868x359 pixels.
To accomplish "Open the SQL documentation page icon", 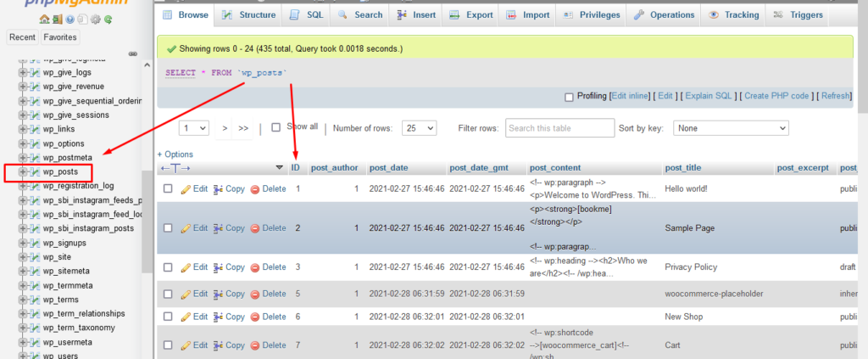I will click(x=82, y=20).
